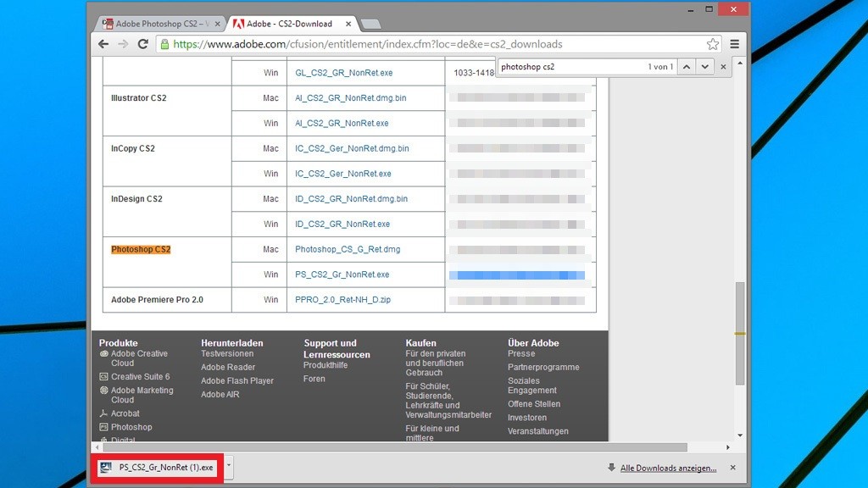The height and width of the screenshot is (488, 868).
Task: Switch to Adobe Photoshop CS2 tab
Action: [159, 24]
